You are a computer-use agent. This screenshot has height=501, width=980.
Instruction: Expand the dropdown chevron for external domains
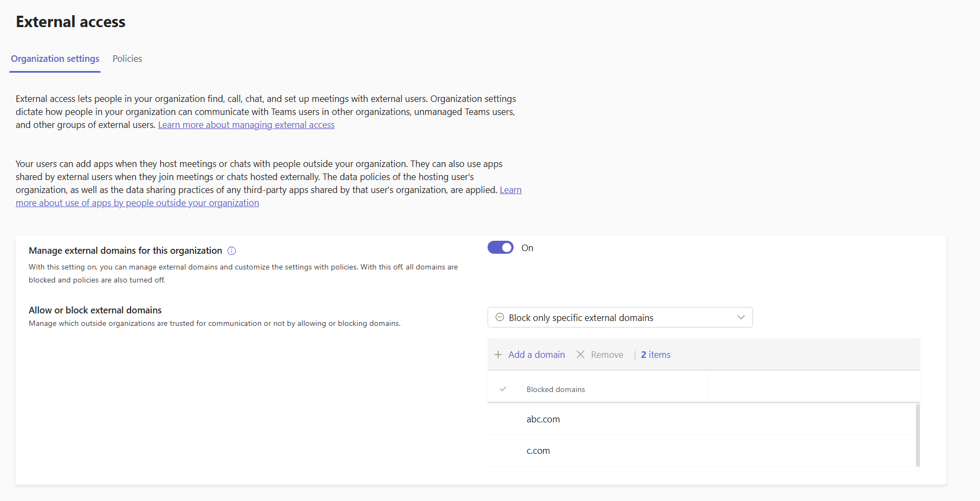pyautogui.click(x=741, y=317)
